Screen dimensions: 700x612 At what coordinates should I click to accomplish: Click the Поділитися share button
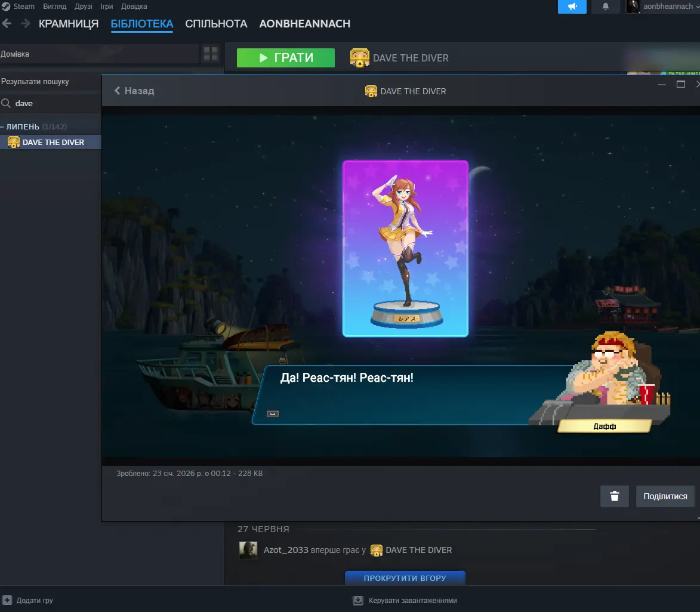click(x=665, y=496)
